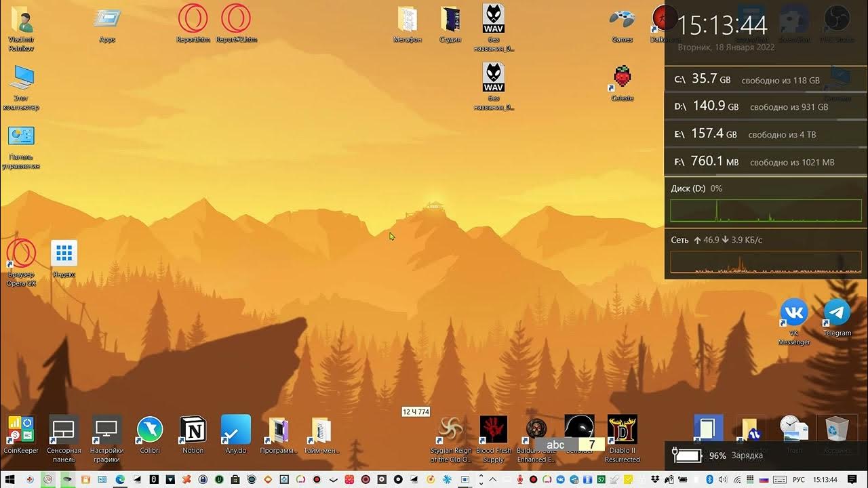
Task: Click the Russian flag language icon
Action: [x=764, y=479]
